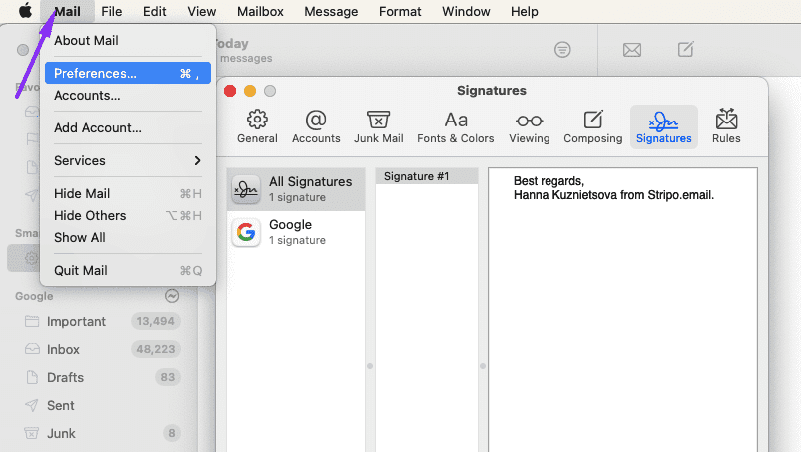
Task: Click the 13,494 unread count badge
Action: [x=155, y=321]
